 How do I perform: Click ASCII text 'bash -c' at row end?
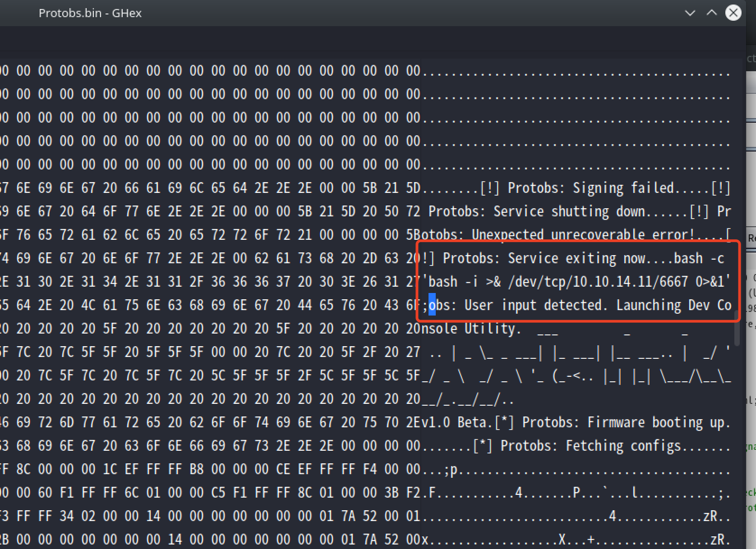point(699,258)
